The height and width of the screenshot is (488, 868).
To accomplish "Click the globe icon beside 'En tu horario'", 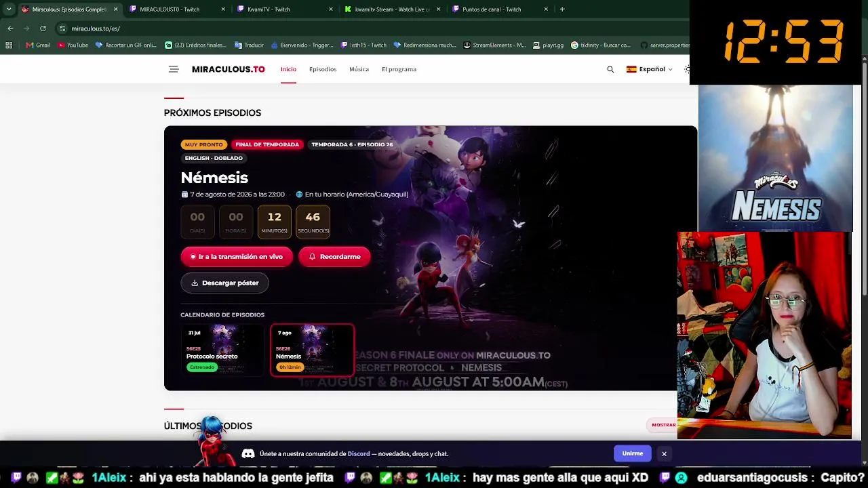I will (299, 195).
